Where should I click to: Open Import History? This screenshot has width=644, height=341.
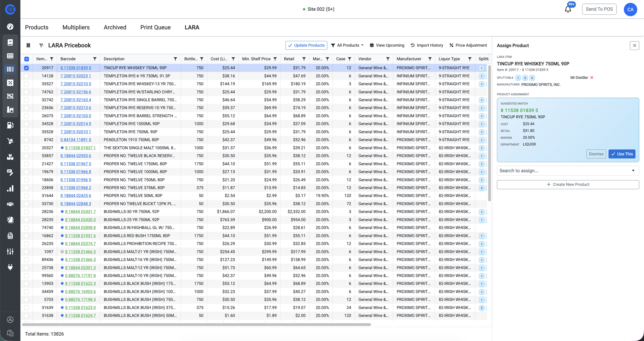click(427, 45)
